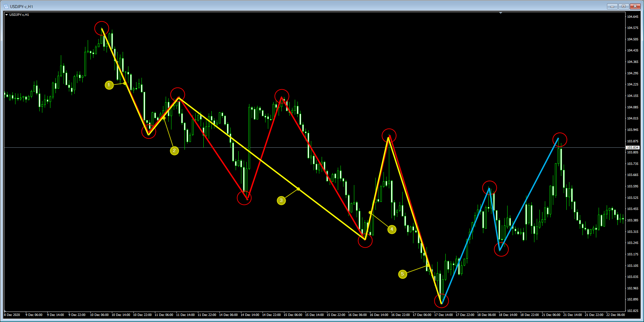Click price level 104.645 on the price scale

(x=633, y=17)
